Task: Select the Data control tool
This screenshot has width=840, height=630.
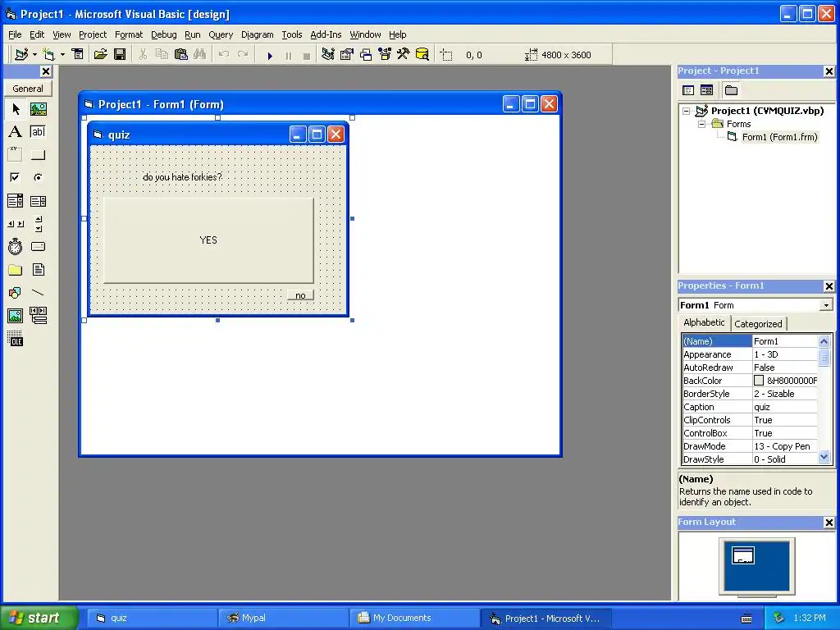Action: (38, 316)
